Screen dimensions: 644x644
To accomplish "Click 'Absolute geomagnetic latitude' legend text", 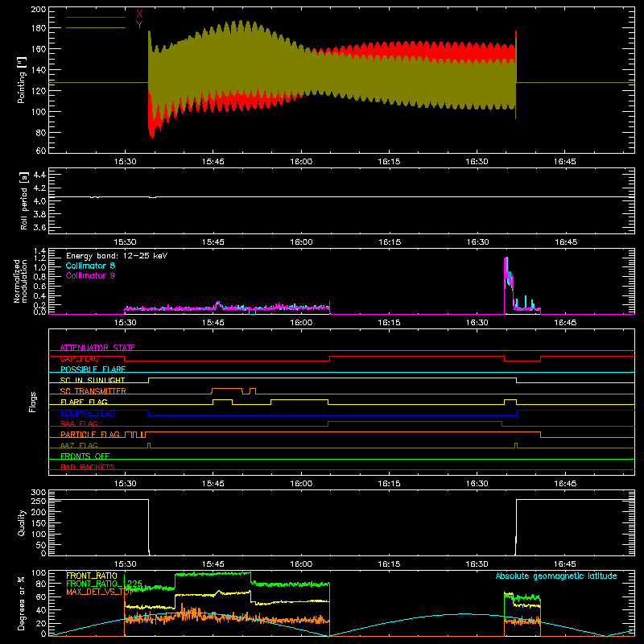I will coord(556,576).
